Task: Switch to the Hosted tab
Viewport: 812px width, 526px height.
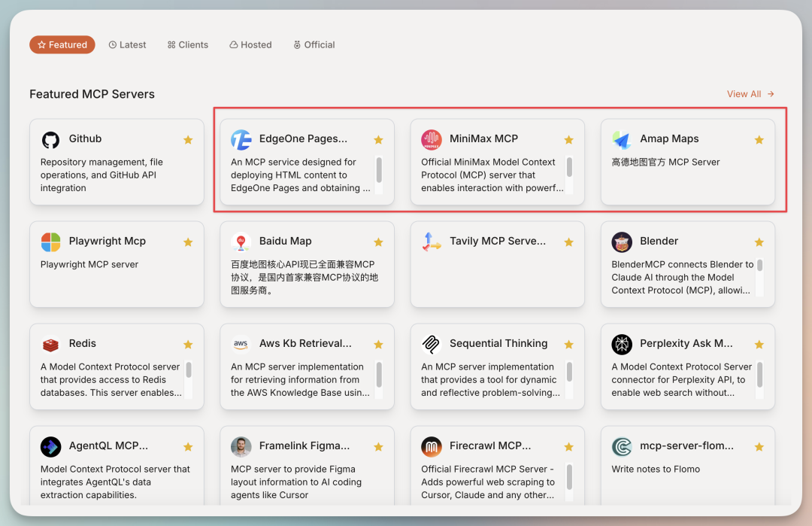Action: [250, 44]
